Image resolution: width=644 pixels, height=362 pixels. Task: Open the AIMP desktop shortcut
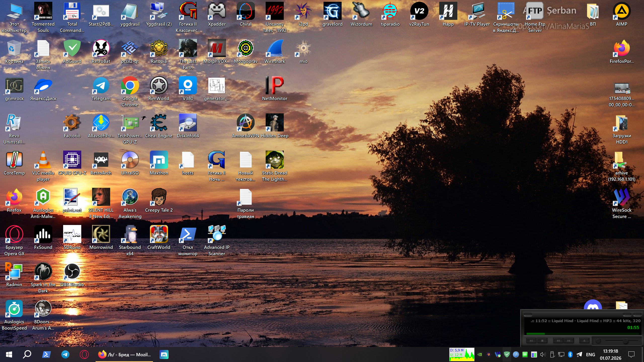(622, 15)
